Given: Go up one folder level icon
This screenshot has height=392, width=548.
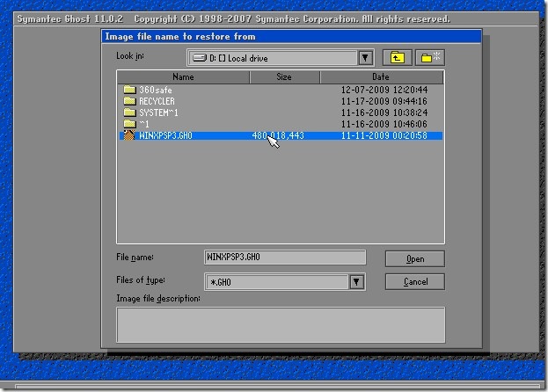Looking at the screenshot, I should click(397, 58).
